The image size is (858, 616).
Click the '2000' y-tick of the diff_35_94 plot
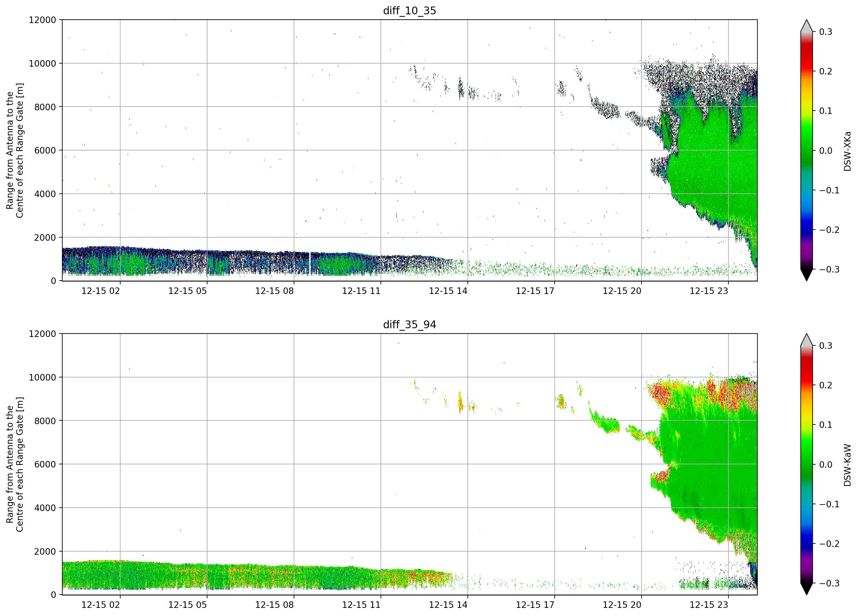[45, 551]
